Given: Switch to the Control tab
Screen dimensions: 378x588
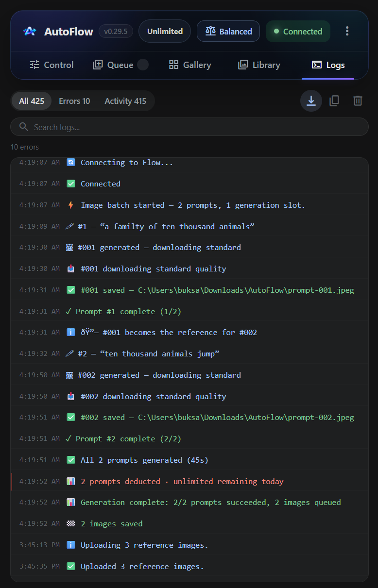Looking at the screenshot, I should (x=52, y=65).
